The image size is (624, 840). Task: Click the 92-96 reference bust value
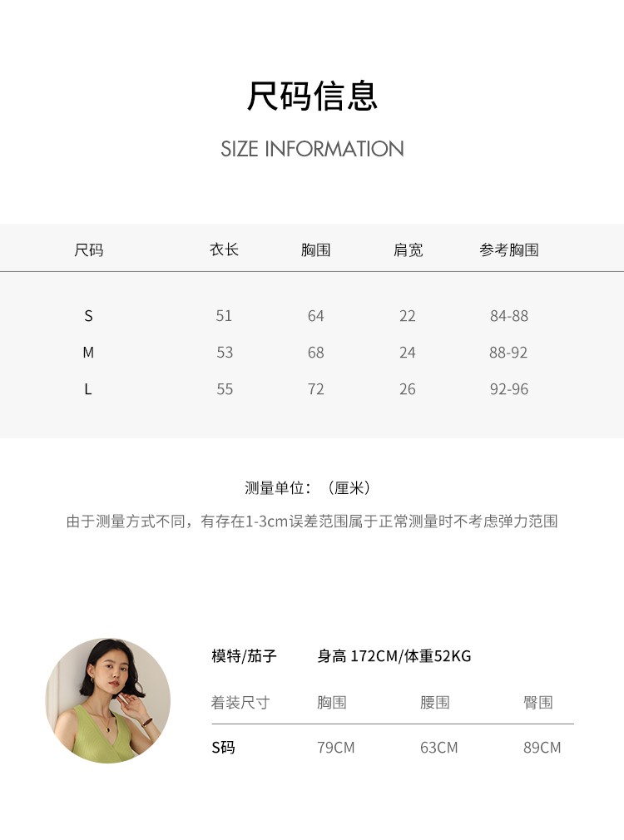[508, 389]
